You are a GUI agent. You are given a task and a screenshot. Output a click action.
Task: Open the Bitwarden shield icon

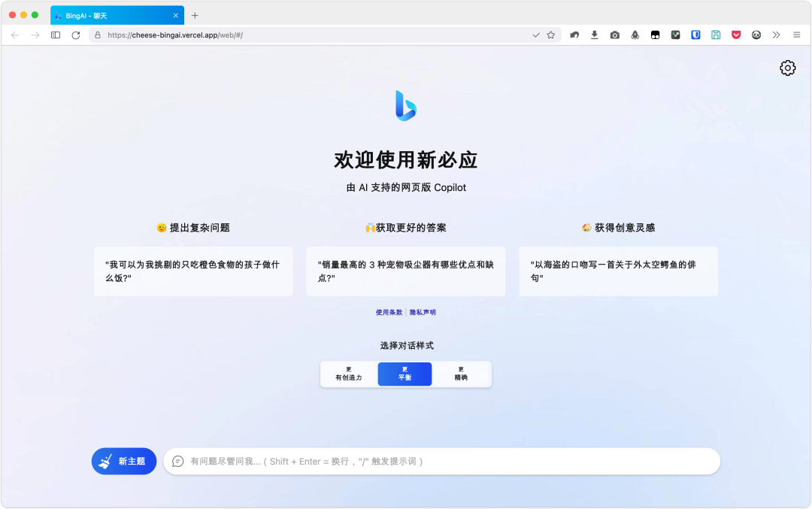click(x=695, y=35)
